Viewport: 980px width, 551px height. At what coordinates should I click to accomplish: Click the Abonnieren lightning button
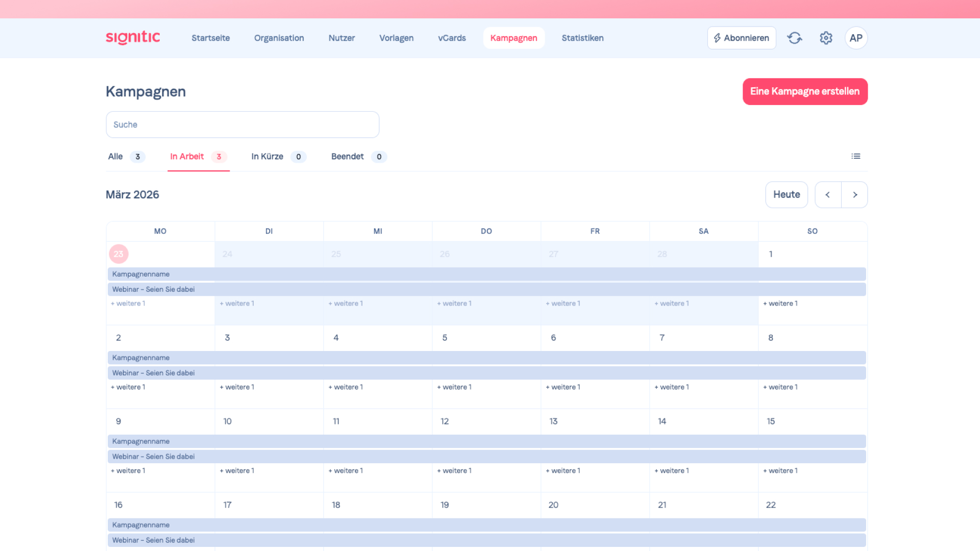click(x=741, y=38)
